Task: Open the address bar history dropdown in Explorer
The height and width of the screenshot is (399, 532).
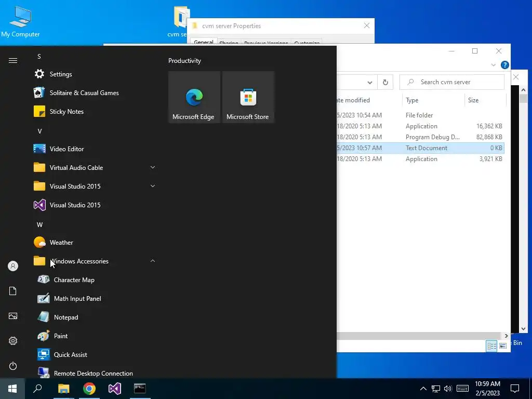Action: [x=370, y=83]
